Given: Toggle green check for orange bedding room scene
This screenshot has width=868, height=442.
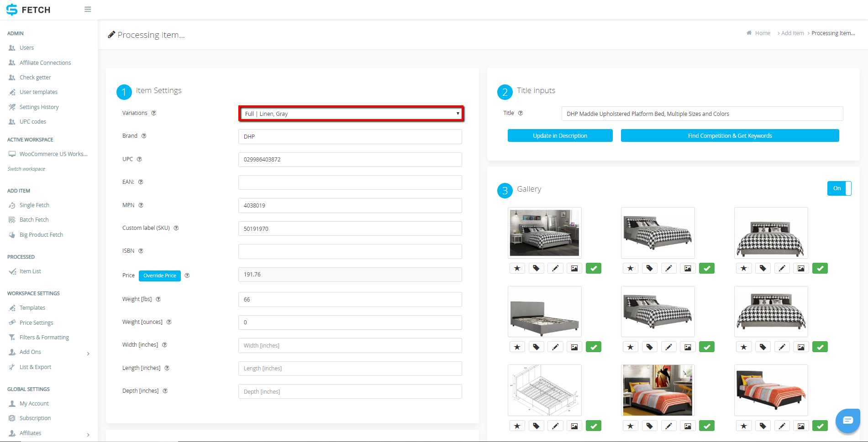Looking at the screenshot, I should point(707,426).
